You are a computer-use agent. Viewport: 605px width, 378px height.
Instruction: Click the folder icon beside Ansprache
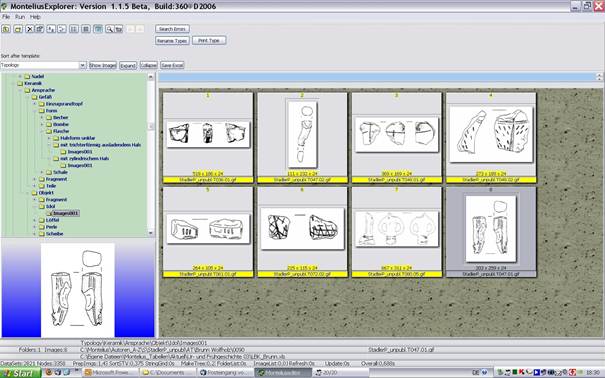(27, 90)
